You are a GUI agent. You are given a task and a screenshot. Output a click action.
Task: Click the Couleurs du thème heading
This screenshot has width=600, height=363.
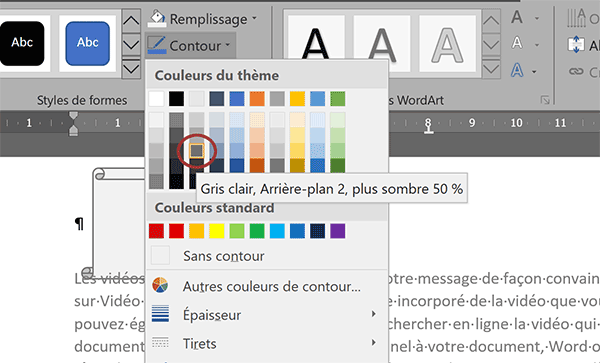click(x=217, y=75)
